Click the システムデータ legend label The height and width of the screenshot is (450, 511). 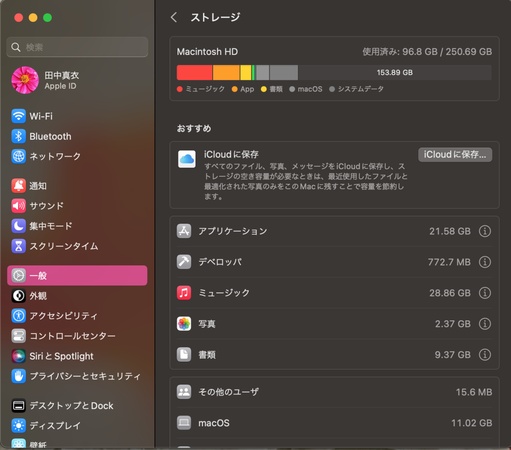(x=361, y=89)
